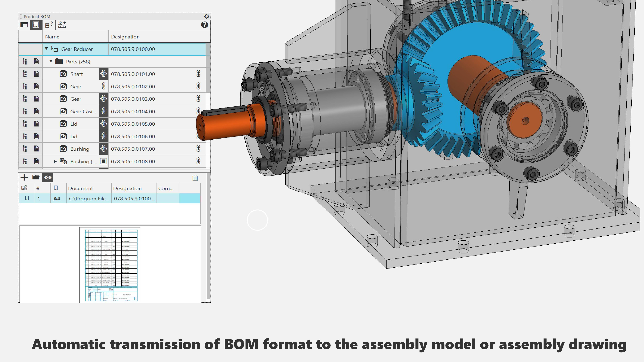Add a new BOM document with plus icon

click(x=24, y=178)
